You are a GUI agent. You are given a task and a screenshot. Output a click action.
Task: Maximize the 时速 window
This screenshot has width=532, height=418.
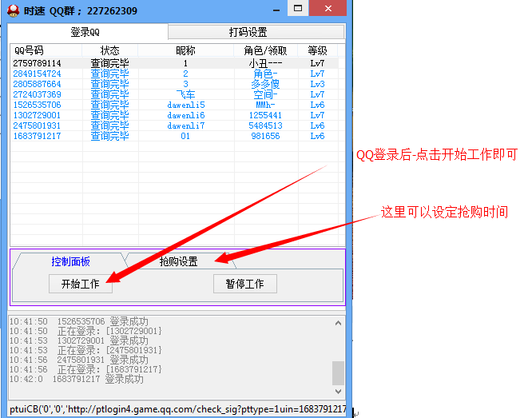[298, 9]
